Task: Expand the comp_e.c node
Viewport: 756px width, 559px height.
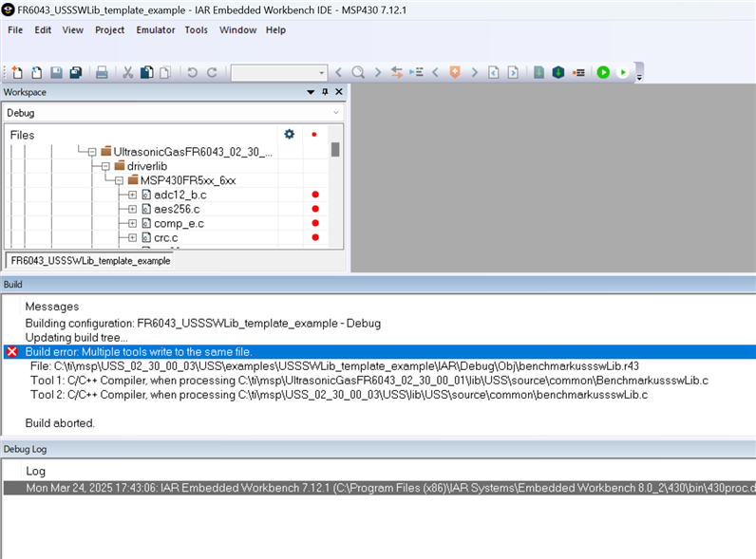Action: 132,224
